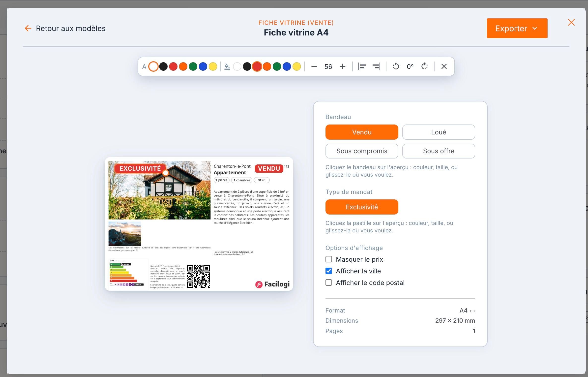
Task: Choose green fill color swatch
Action: tap(277, 66)
